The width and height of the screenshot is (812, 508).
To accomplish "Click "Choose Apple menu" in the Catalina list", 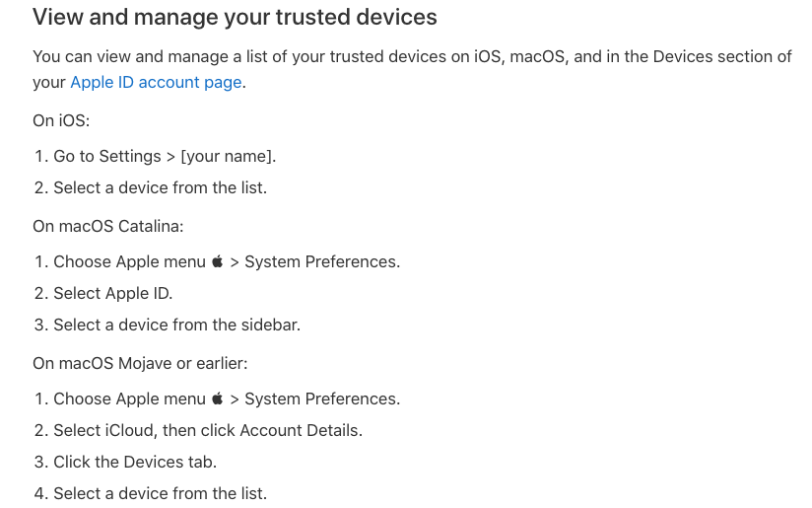I will [129, 261].
